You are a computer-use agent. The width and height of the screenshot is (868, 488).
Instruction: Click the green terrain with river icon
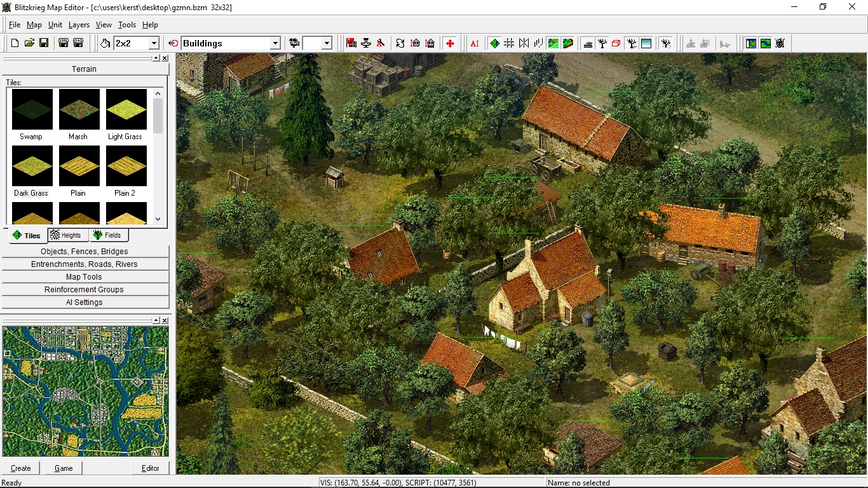pyautogui.click(x=553, y=43)
